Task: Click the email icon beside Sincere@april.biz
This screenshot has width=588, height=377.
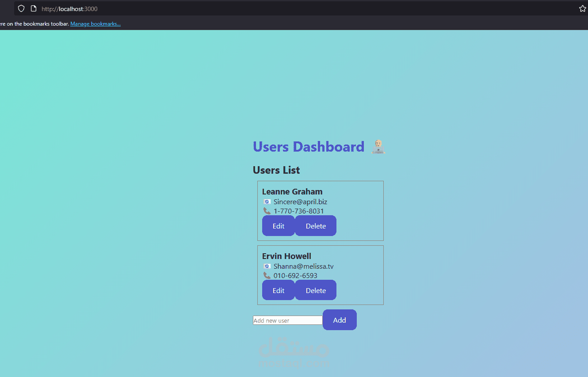Action: pyautogui.click(x=267, y=202)
